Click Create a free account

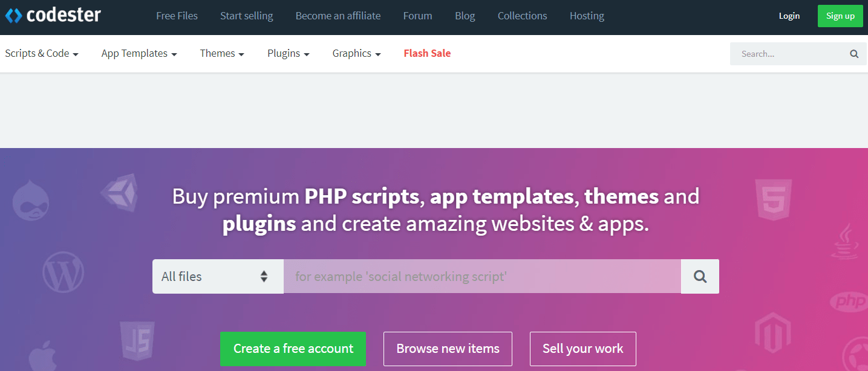(x=293, y=349)
